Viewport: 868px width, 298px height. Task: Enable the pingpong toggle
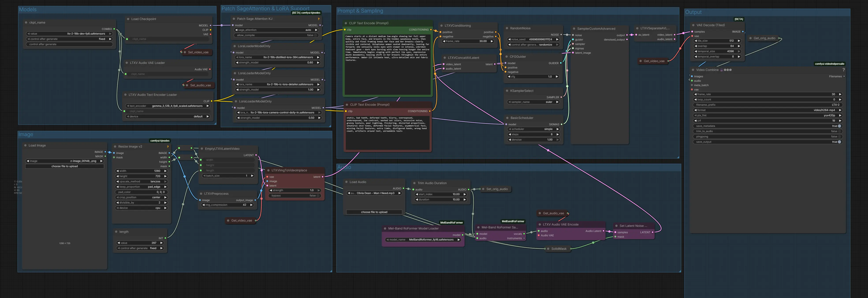tap(839, 137)
